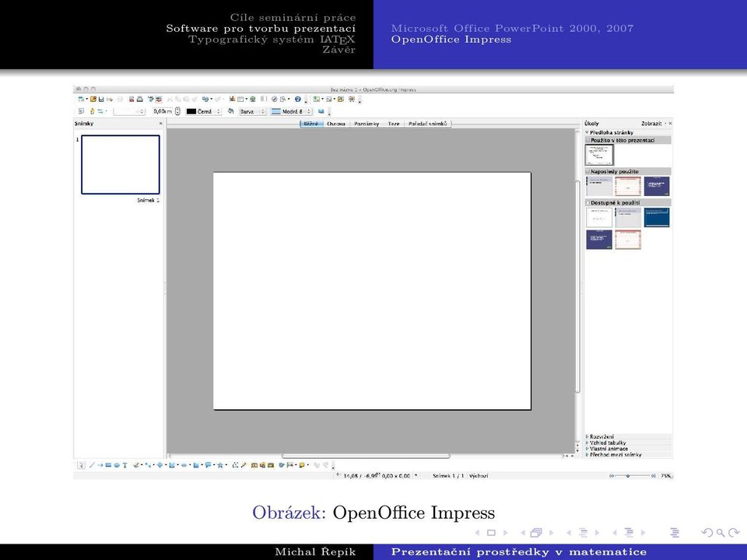Select the Arrow line tool
The width and height of the screenshot is (747, 560).
coord(100,465)
